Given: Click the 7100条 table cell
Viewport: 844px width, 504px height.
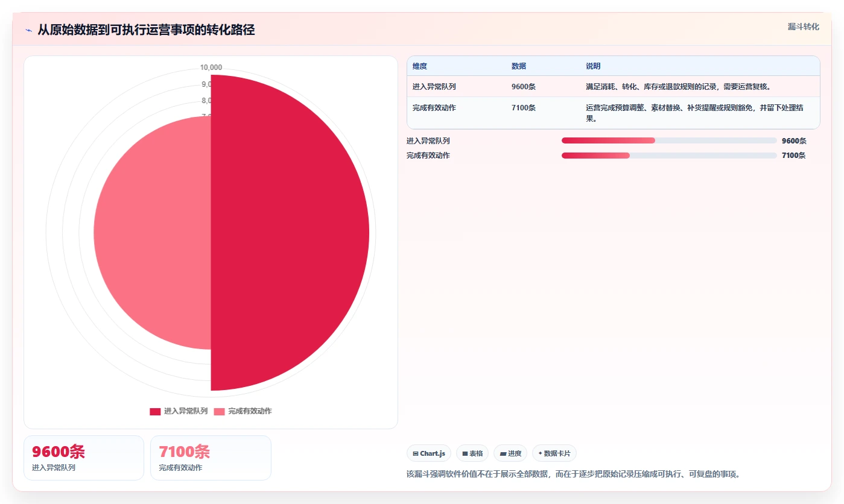Looking at the screenshot, I should point(524,108).
